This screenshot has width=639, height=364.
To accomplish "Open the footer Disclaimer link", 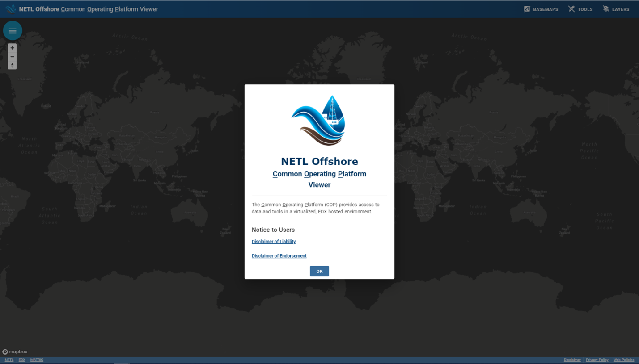I will [572, 360].
